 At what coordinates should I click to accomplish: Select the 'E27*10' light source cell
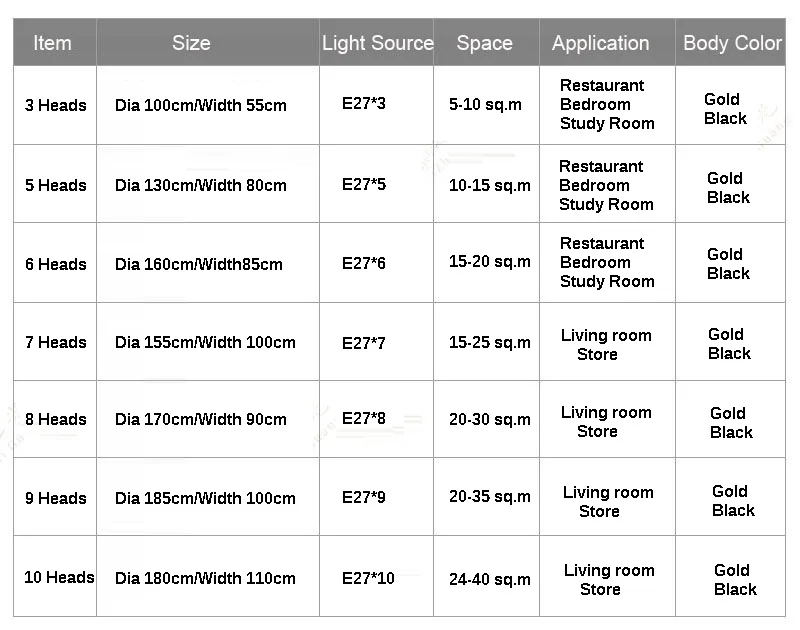pyautogui.click(x=377, y=577)
